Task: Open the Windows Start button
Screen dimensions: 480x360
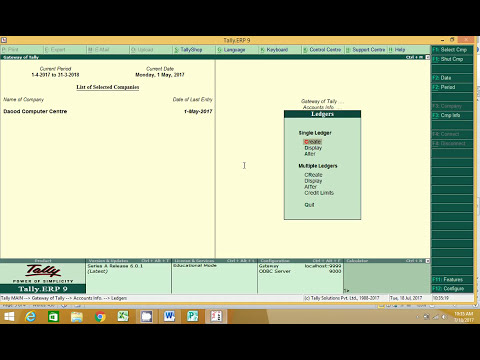Action: click(9, 316)
